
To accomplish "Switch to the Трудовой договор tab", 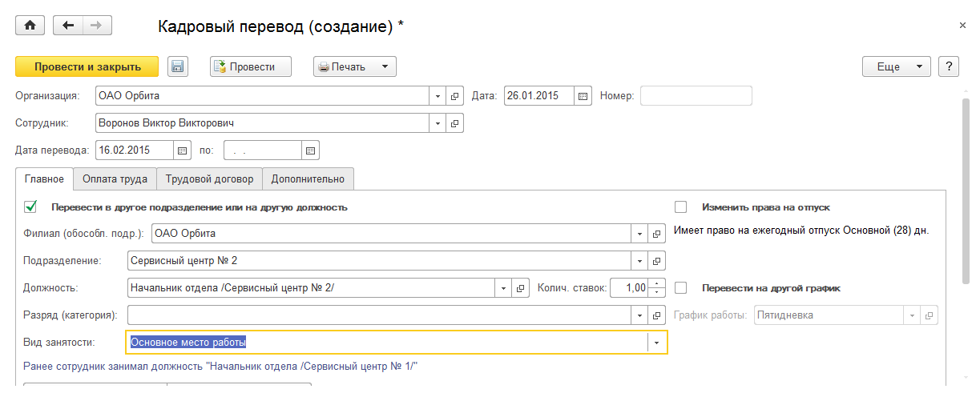I will (x=209, y=179).
